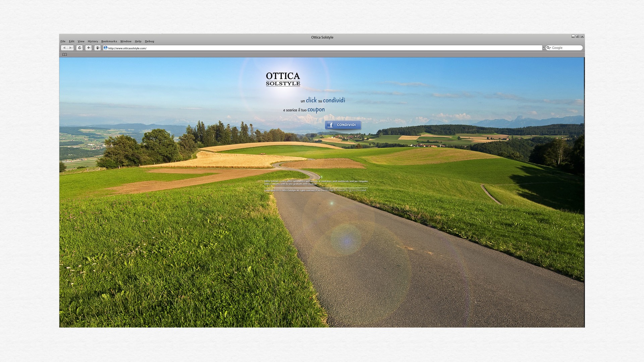The width and height of the screenshot is (644, 362).
Task: Reload the Ottica Solstyle page
Action: pyautogui.click(x=79, y=48)
